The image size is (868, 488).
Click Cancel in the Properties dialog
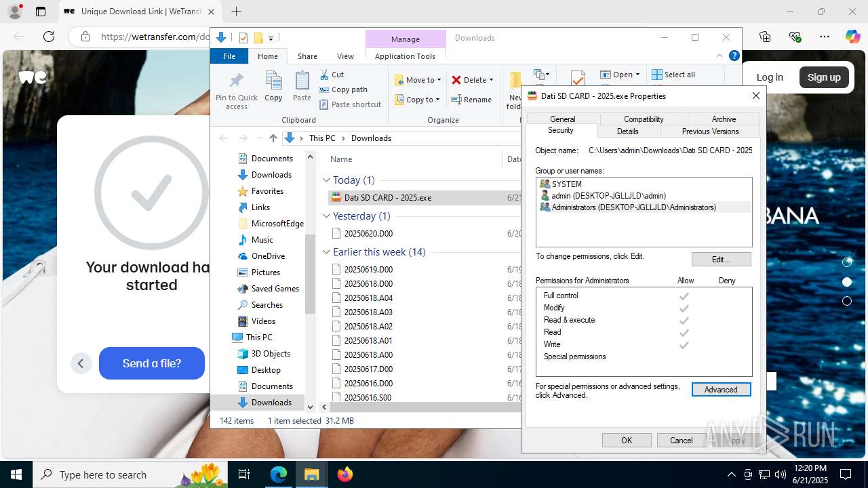click(x=682, y=441)
